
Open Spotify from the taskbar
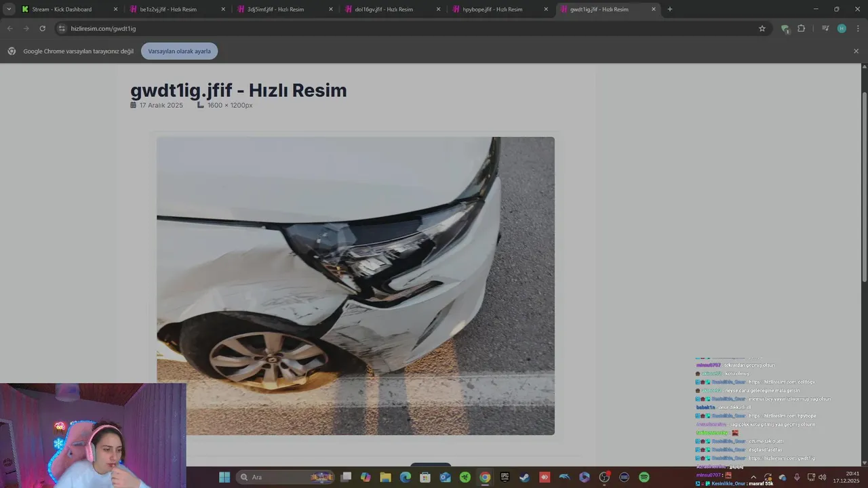click(x=644, y=477)
